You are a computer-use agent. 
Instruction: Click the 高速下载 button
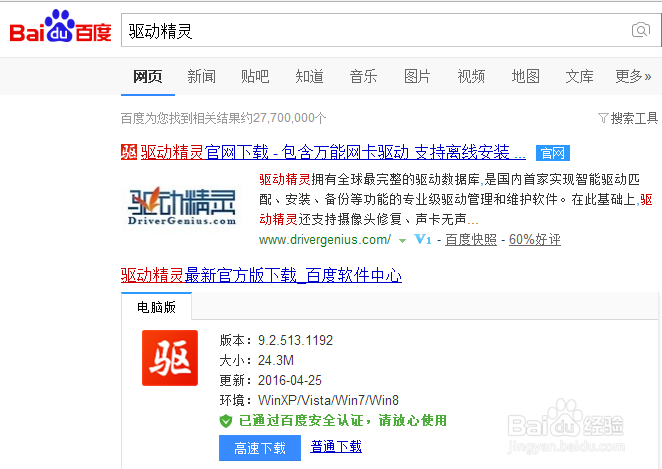(260, 448)
